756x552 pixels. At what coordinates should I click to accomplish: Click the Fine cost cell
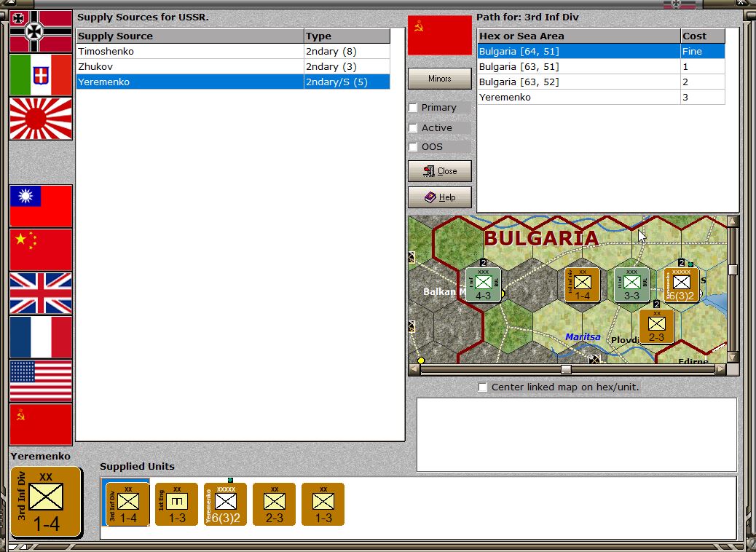point(703,51)
